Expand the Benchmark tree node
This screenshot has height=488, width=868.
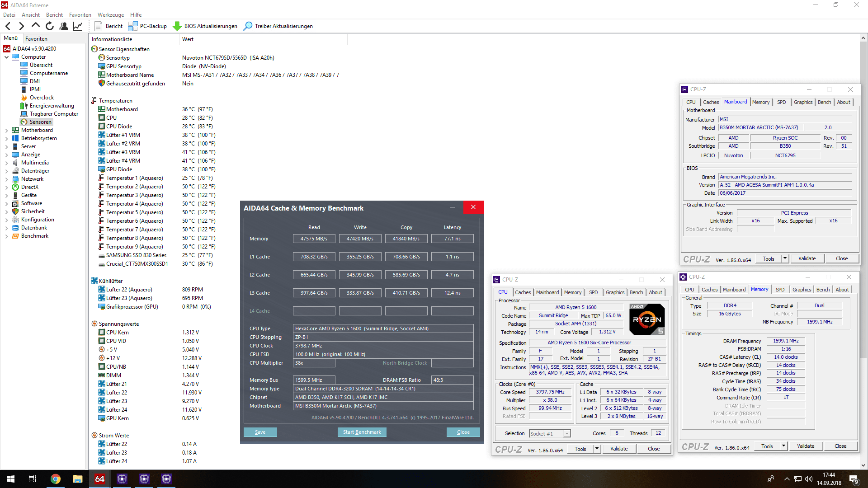[6, 236]
